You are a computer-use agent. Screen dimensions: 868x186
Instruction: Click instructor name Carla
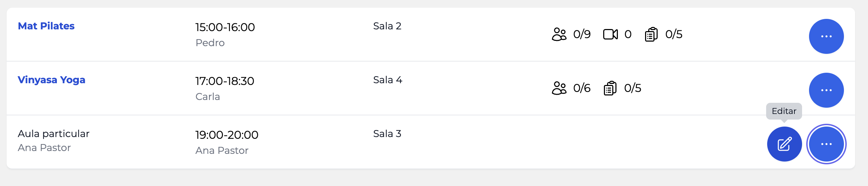point(208,96)
